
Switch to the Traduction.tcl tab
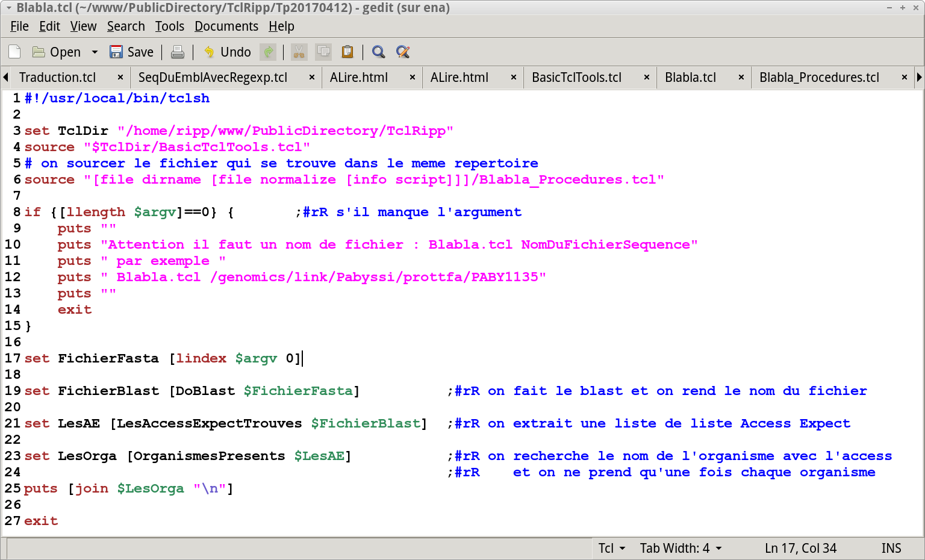point(58,78)
